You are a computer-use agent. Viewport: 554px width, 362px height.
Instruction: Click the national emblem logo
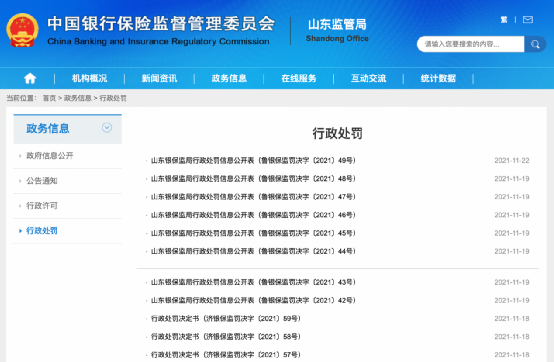coord(22,30)
